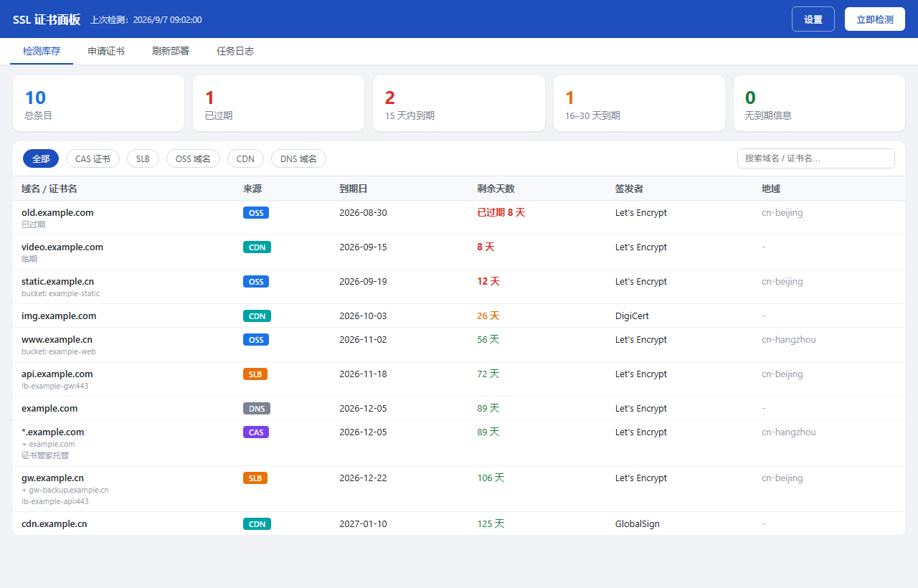Select www.example.cn domain name
The width and height of the screenshot is (918, 588).
pyautogui.click(x=57, y=339)
